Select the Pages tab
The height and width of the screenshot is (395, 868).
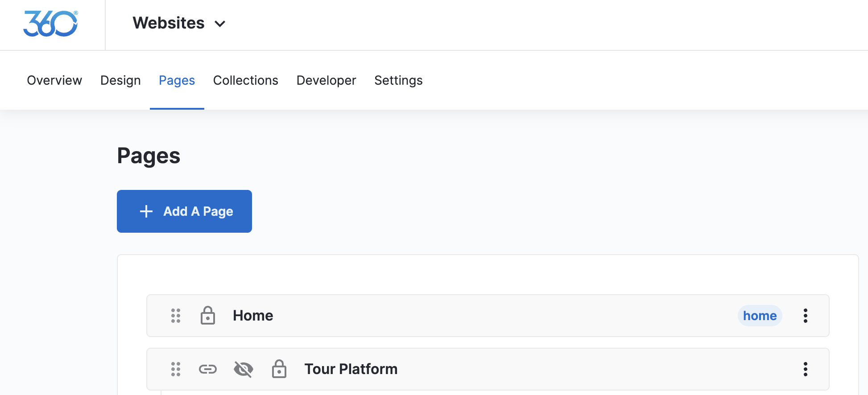click(177, 80)
